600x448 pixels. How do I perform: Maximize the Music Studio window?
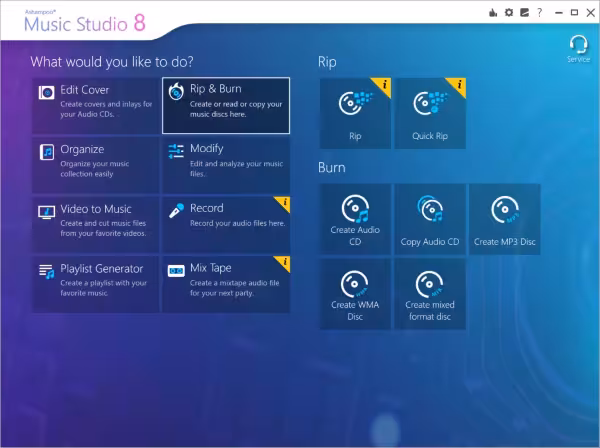point(574,13)
